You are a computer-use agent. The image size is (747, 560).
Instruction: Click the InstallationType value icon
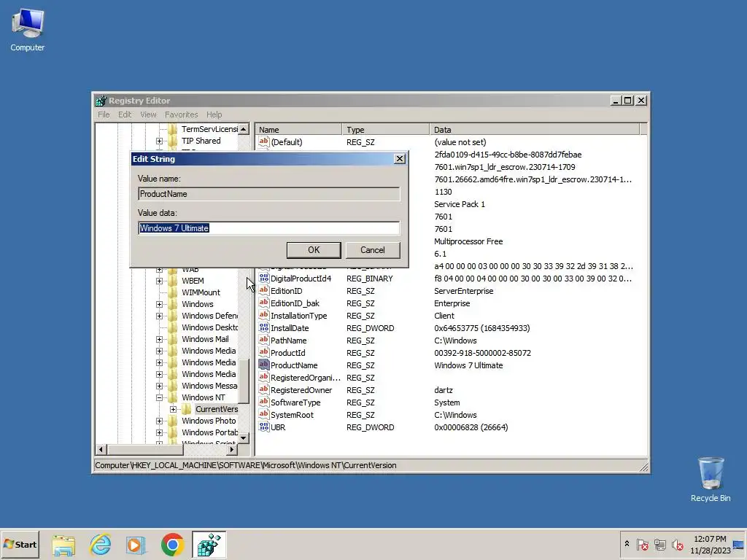click(263, 315)
